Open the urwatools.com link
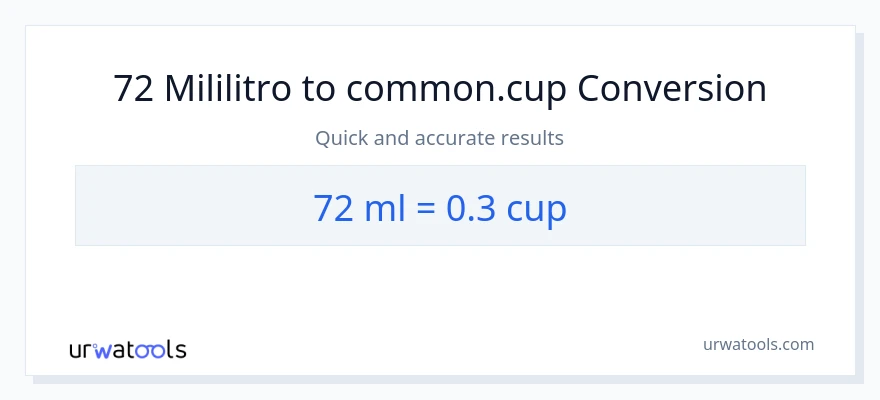This screenshot has height=400, width=880. click(757, 345)
